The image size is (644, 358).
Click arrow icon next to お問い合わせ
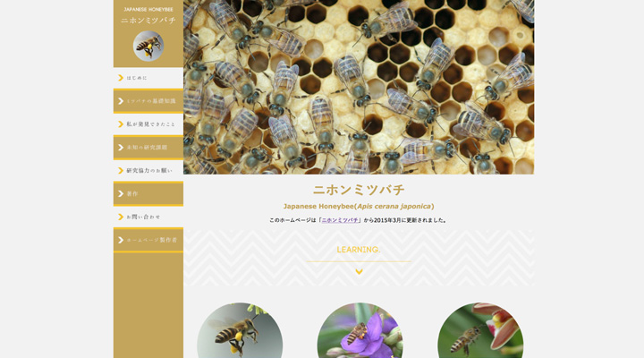coord(121,217)
